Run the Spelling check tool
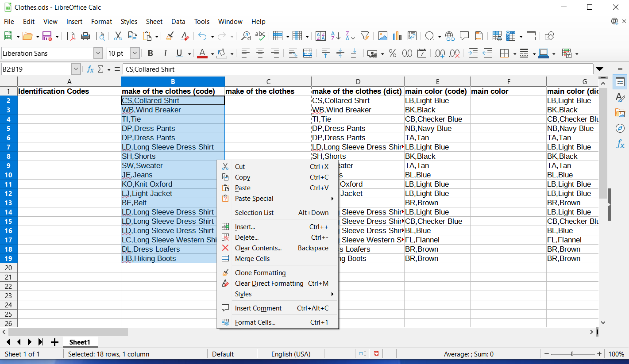Screen dimensions: 629x364 (260, 36)
